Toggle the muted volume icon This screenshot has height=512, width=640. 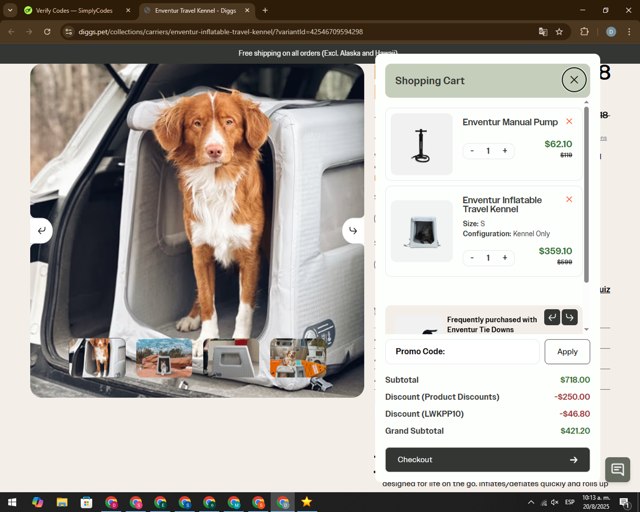(554, 502)
